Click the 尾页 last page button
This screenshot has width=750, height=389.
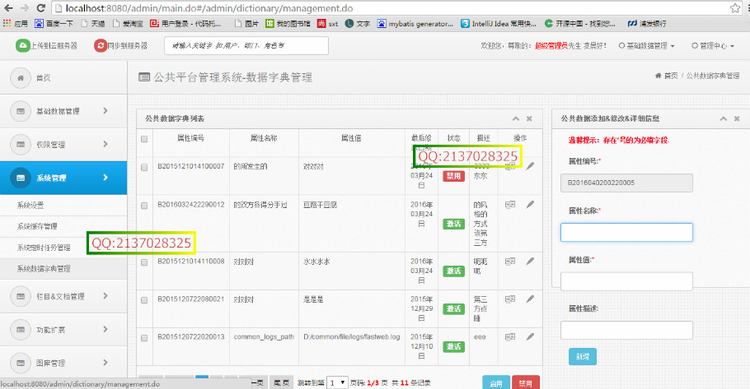[282, 383]
